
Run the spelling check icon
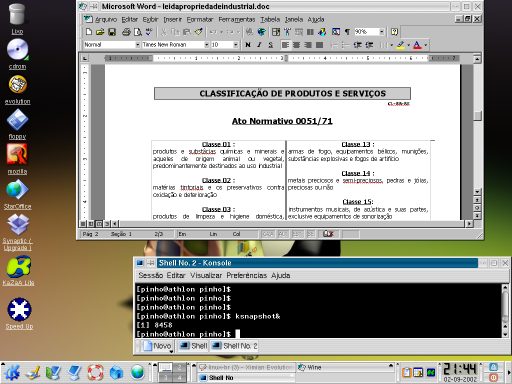149,32
